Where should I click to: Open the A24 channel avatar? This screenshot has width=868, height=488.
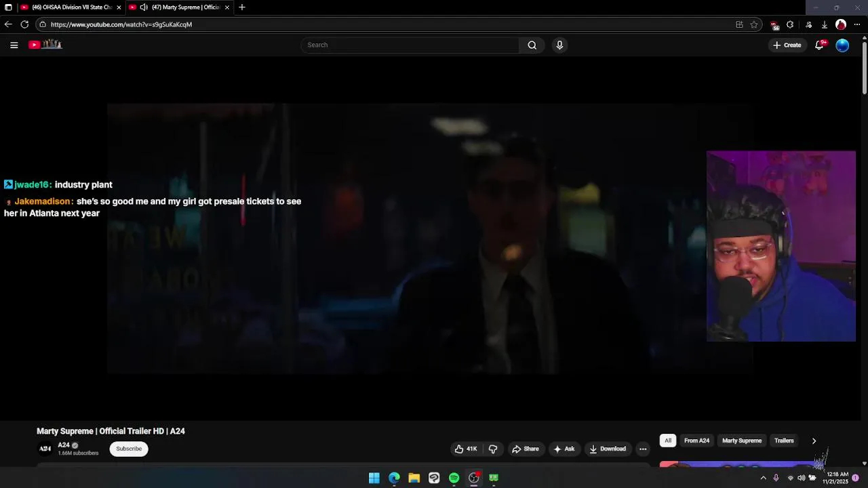(45, 449)
